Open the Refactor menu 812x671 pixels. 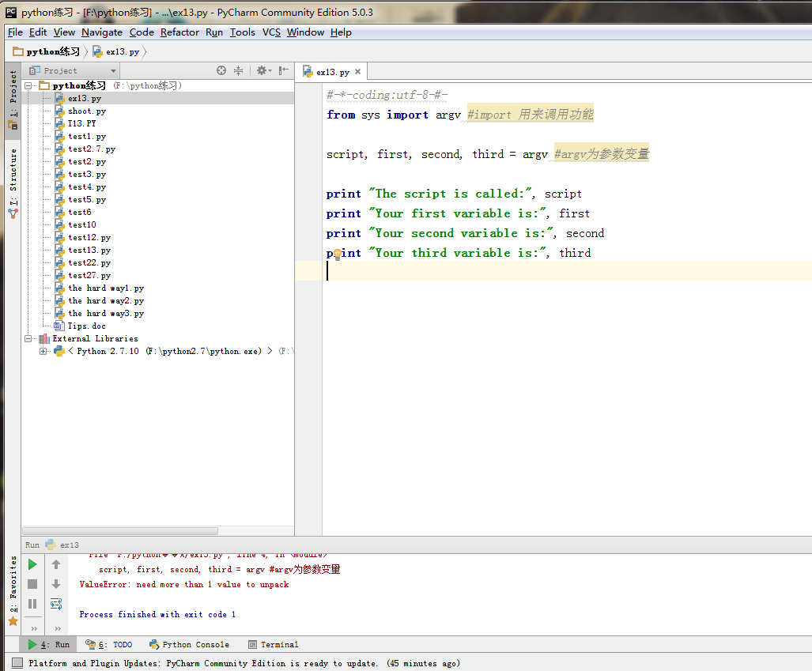click(x=179, y=32)
